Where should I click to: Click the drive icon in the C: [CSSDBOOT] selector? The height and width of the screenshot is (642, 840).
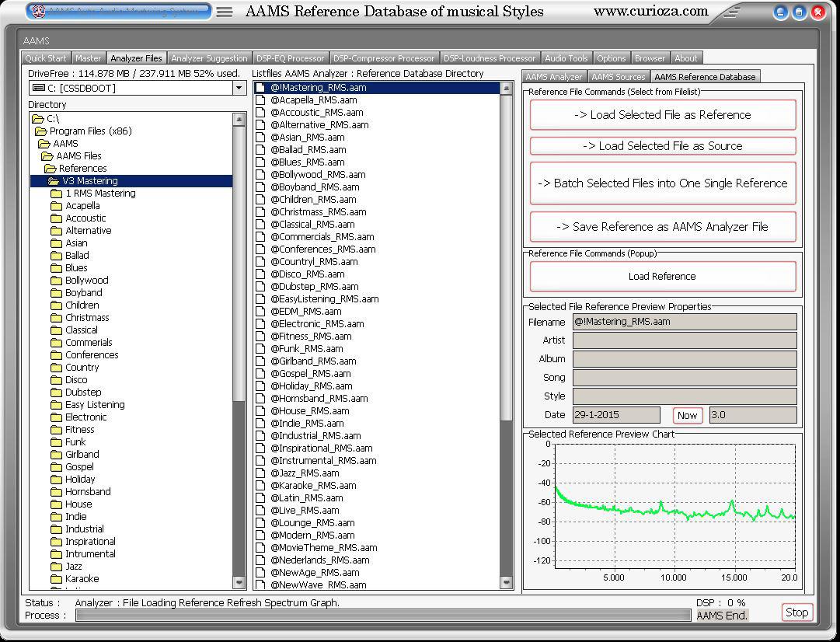click(39, 88)
